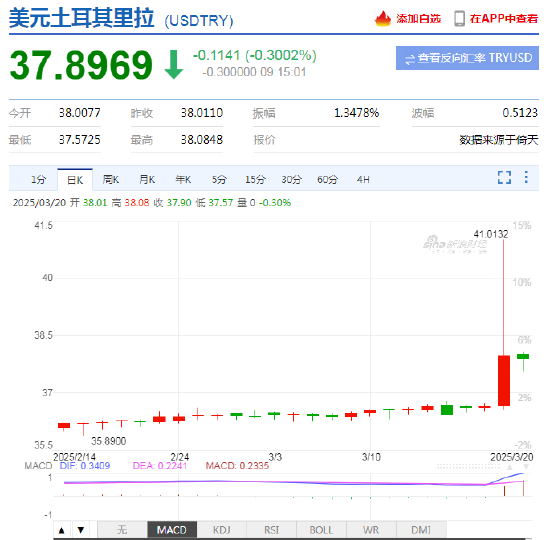The height and width of the screenshot is (540, 550).
Task: Click the 41.0132 high price label
Action: pyautogui.click(x=491, y=234)
